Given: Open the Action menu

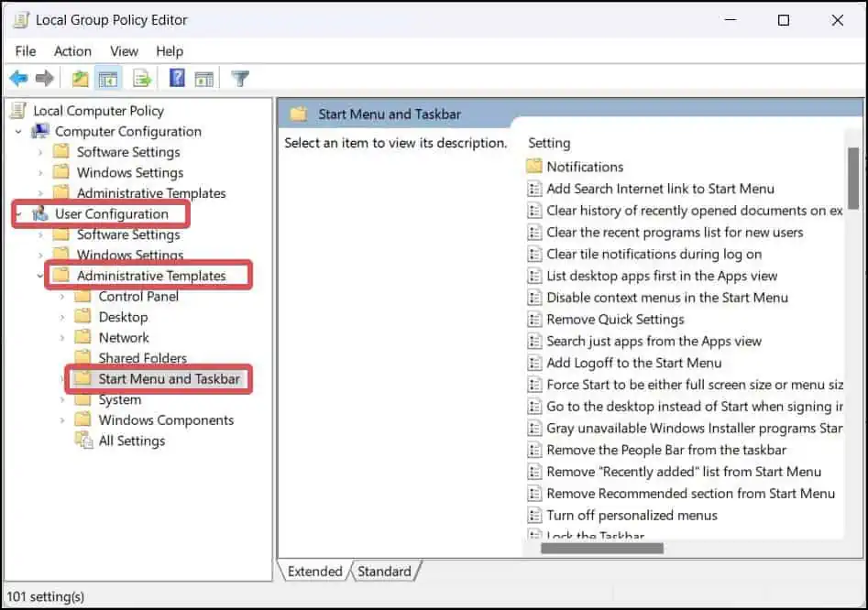Looking at the screenshot, I should (72, 51).
